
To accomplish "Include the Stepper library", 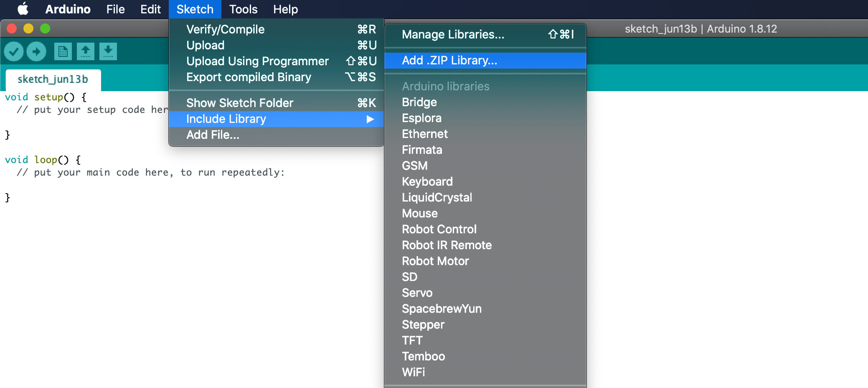I will pyautogui.click(x=423, y=324).
